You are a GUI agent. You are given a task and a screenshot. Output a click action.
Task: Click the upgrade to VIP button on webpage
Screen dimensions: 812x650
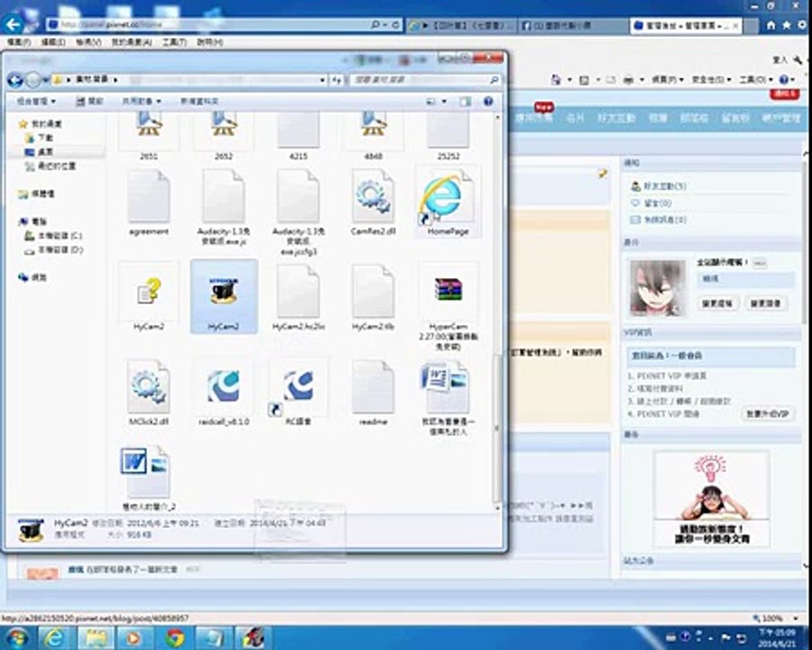click(768, 413)
